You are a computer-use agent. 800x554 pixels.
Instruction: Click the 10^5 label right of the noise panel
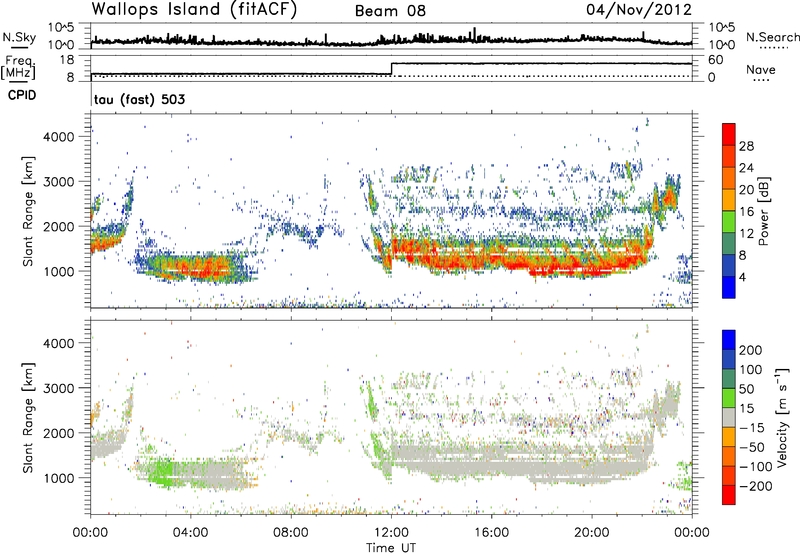(x=722, y=28)
